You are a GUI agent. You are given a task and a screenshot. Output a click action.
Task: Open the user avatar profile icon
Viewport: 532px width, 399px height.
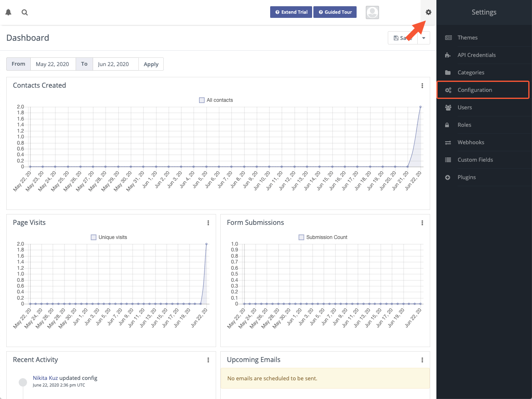pyautogui.click(x=372, y=12)
